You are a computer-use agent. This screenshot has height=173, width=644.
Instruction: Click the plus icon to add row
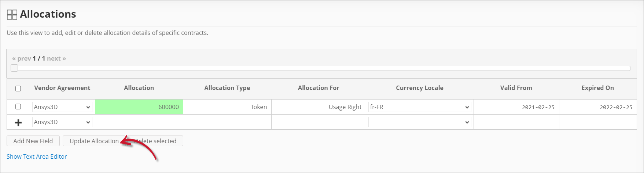18,123
